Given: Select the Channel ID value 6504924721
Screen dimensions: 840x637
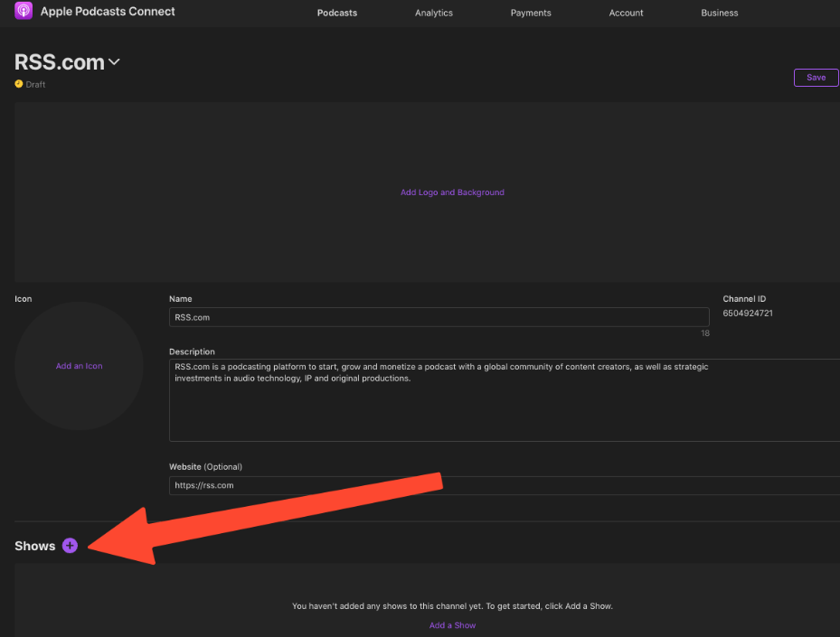Looking at the screenshot, I should click(x=748, y=314).
